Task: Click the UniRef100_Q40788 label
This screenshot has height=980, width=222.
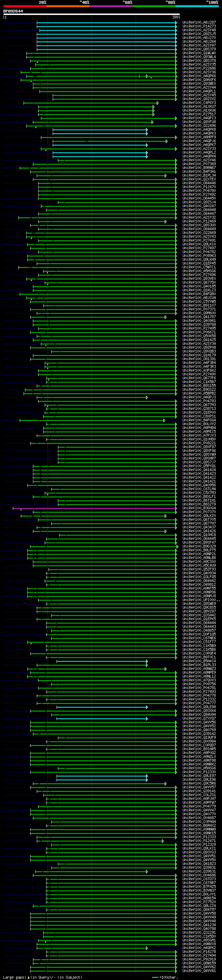Action: pyautogui.click(x=199, y=929)
